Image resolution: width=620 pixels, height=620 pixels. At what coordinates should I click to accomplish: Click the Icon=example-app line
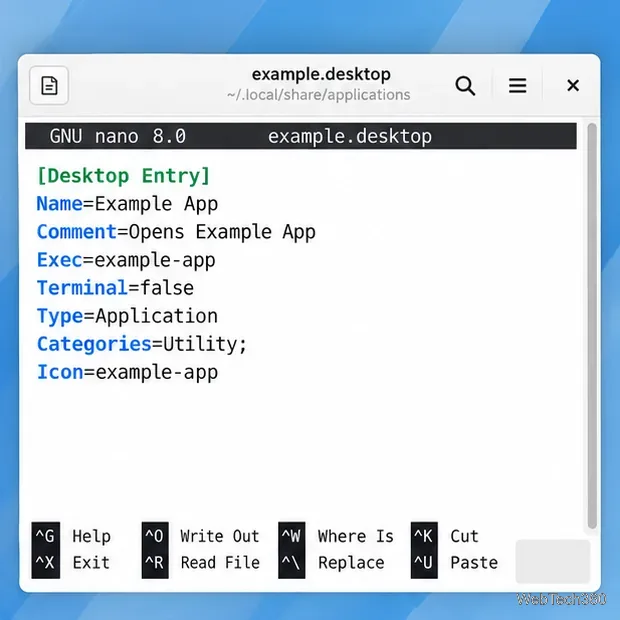pos(127,372)
